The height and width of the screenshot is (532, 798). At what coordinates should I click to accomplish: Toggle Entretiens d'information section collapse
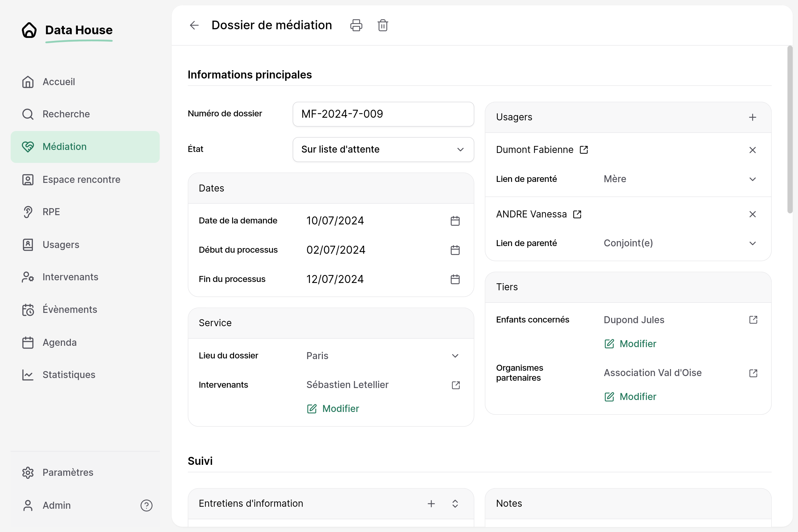click(455, 503)
